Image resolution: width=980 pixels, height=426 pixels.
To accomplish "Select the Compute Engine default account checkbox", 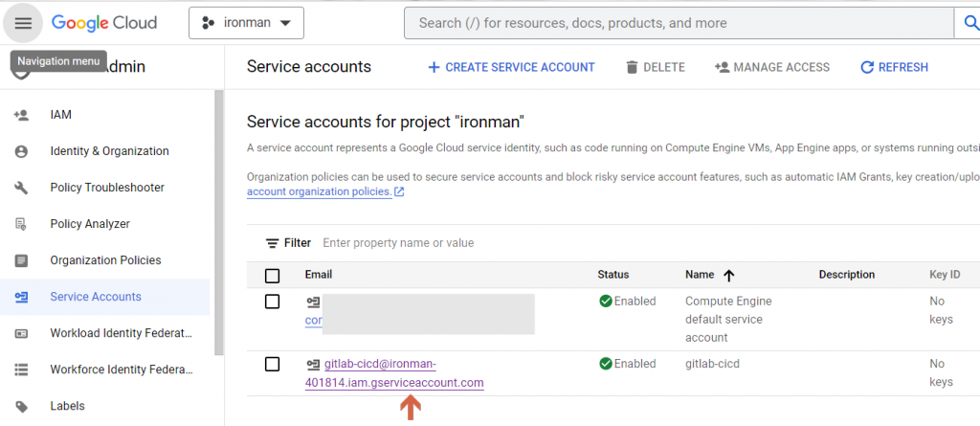I will tap(273, 302).
